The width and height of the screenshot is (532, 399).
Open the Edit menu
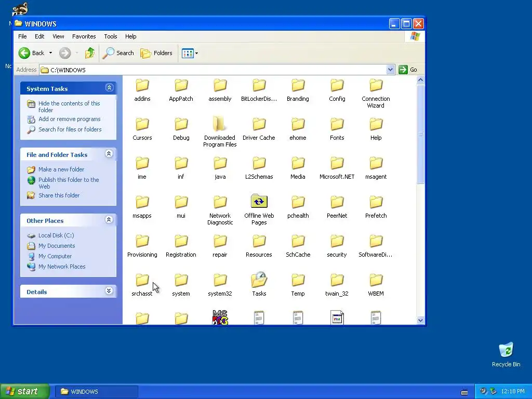pyautogui.click(x=39, y=36)
